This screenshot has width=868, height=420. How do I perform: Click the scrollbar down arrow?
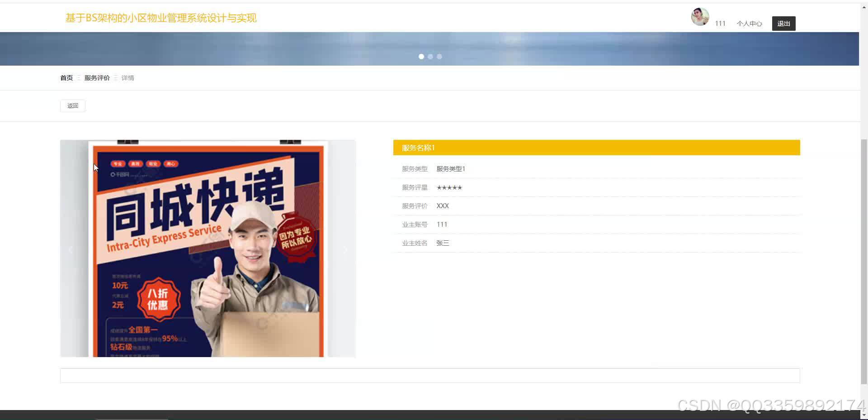tap(864, 415)
